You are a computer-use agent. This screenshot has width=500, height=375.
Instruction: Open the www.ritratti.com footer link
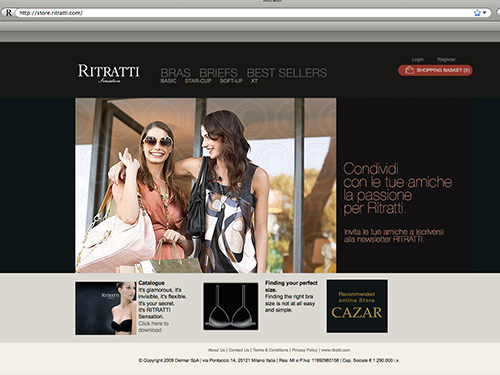(x=336, y=350)
